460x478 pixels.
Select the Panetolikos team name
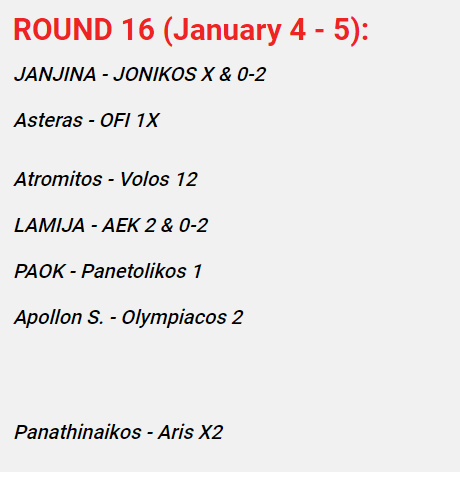(134, 271)
